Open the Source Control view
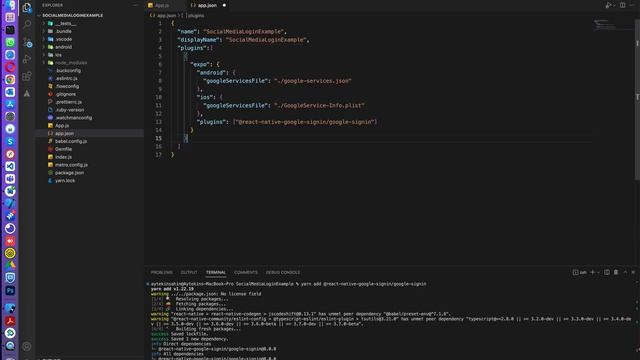Viewport: 640px width, 360px height. [27, 42]
